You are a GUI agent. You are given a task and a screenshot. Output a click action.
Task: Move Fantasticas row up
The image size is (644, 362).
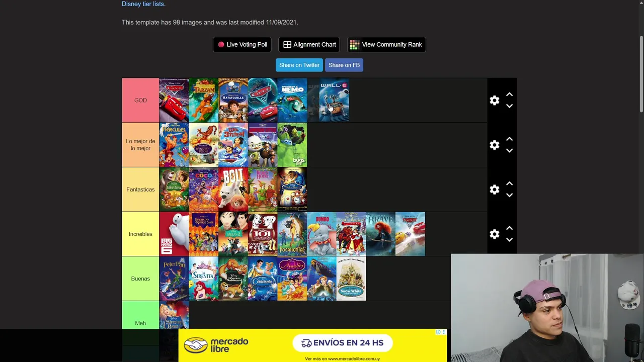(509, 184)
